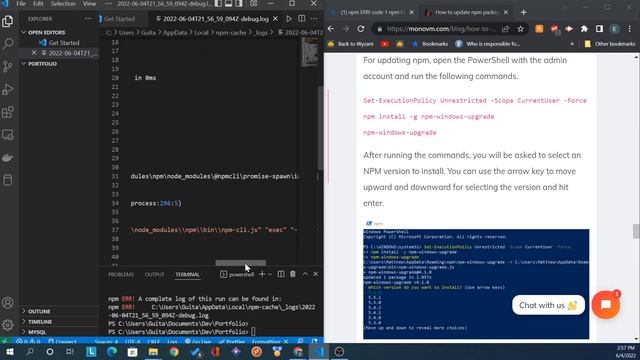Open Get Started in Open Editors list

click(64, 42)
